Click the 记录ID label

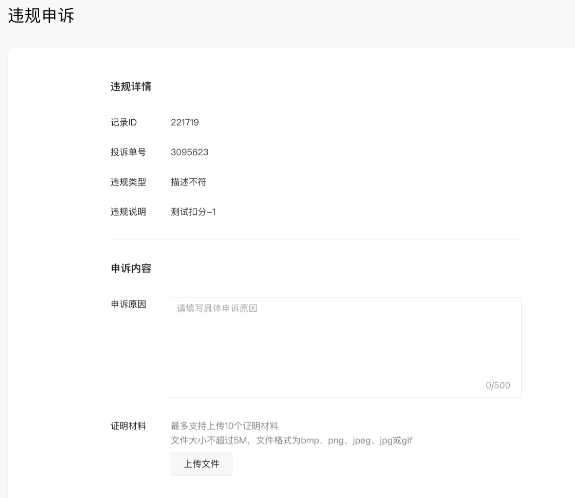point(124,122)
